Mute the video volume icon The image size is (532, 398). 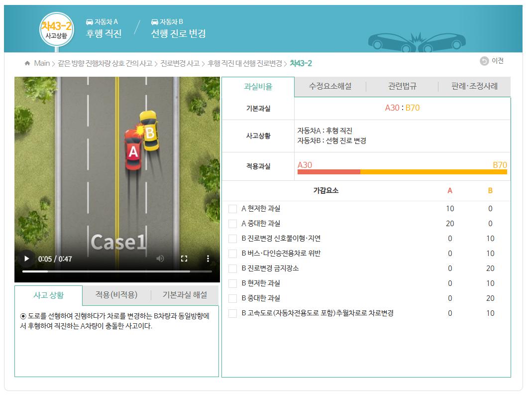[160, 259]
